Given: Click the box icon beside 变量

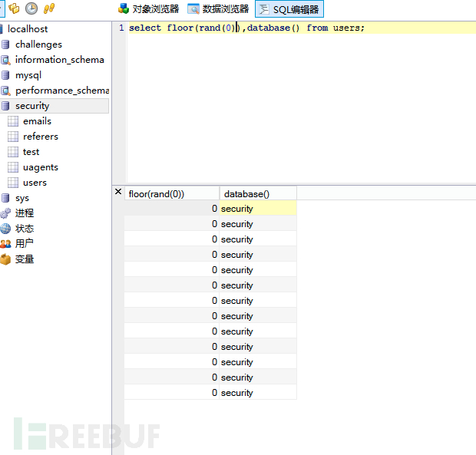Looking at the screenshot, I should 5,259.
